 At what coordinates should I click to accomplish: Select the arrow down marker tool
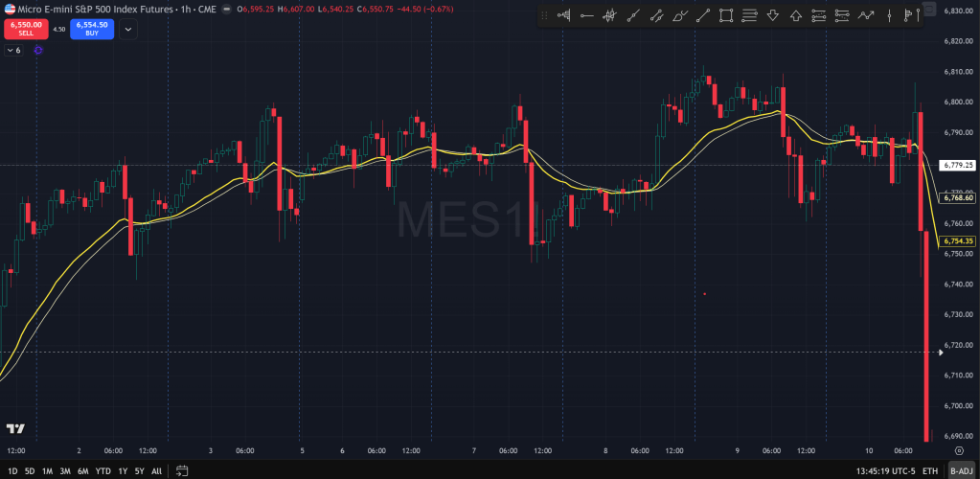(773, 15)
